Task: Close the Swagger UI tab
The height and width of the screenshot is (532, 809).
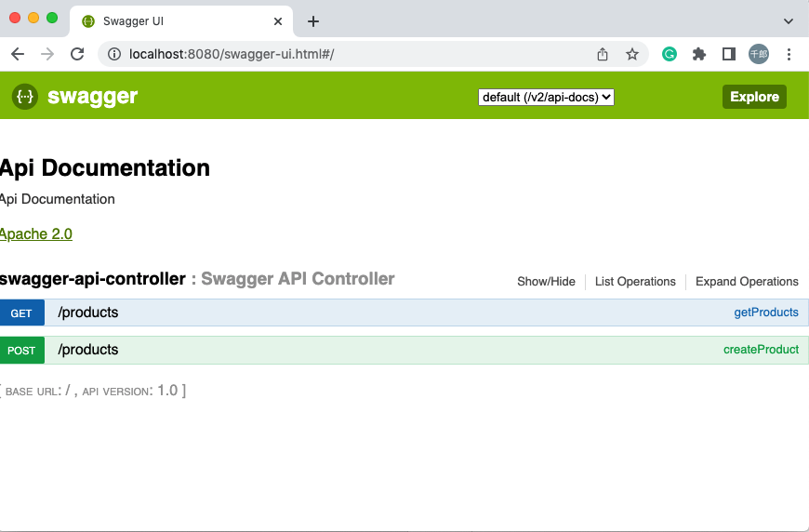Action: coord(278,21)
